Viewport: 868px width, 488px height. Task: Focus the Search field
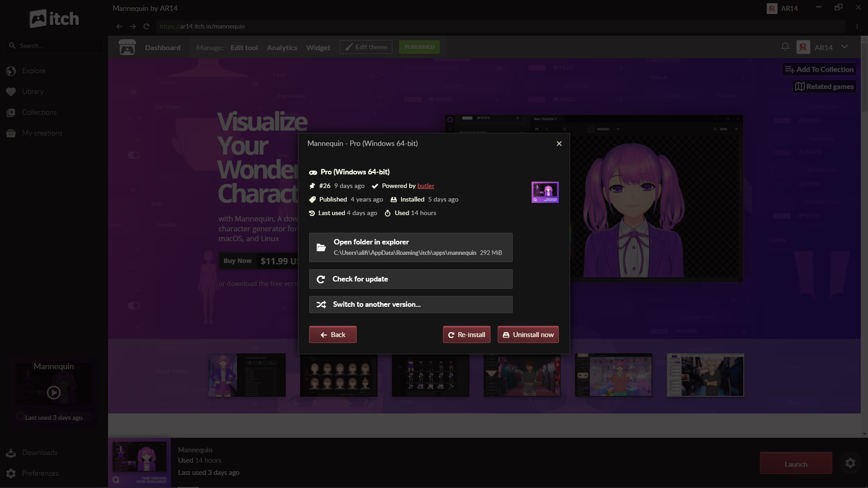[x=54, y=46]
